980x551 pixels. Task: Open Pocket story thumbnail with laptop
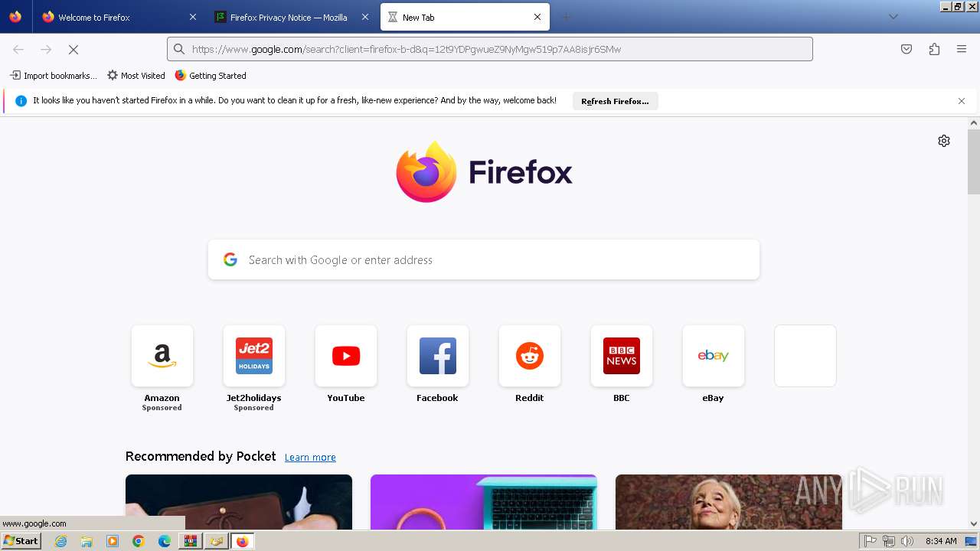[484, 502]
